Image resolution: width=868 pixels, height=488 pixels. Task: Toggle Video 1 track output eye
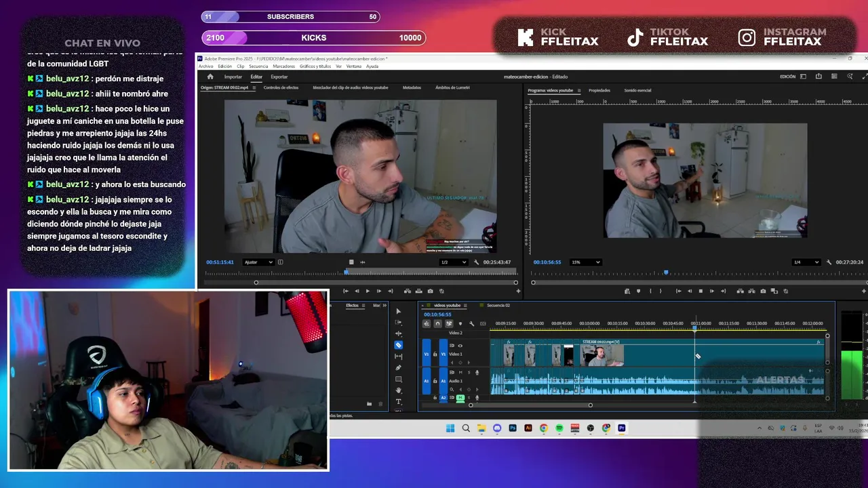tap(460, 346)
